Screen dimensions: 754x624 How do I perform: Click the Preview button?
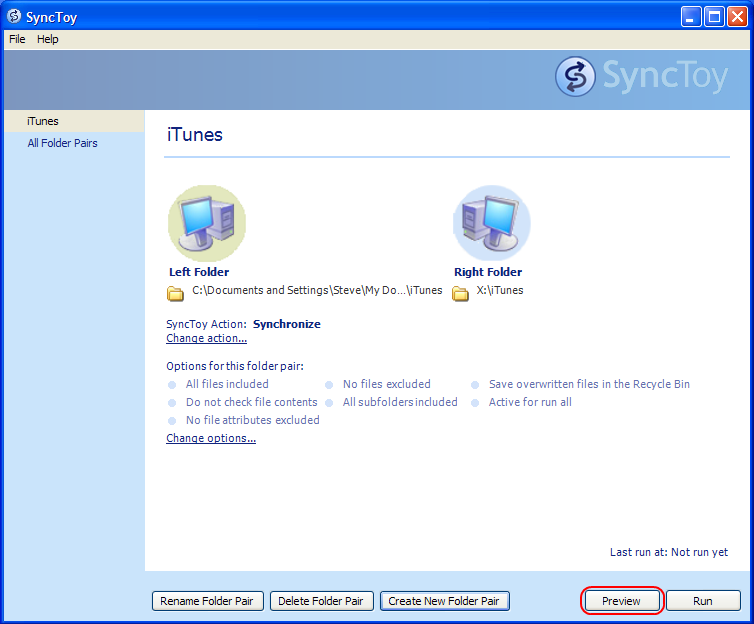pos(622,601)
